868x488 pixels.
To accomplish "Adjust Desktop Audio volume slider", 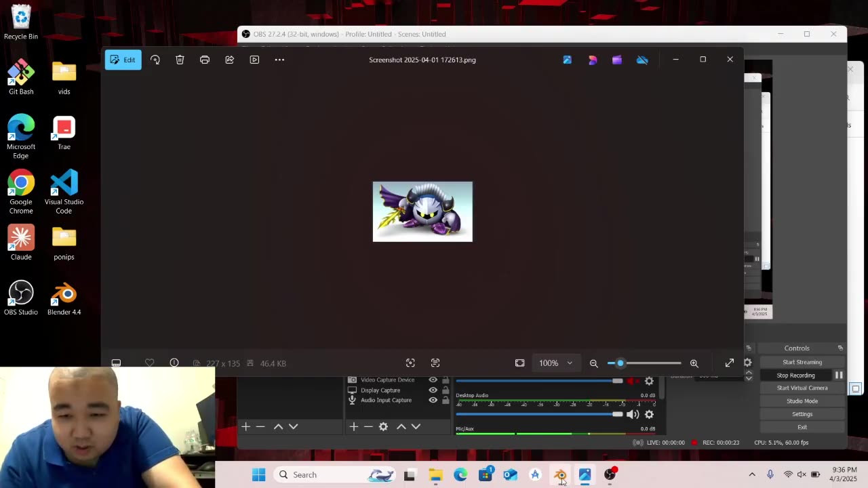I will coord(539,414).
